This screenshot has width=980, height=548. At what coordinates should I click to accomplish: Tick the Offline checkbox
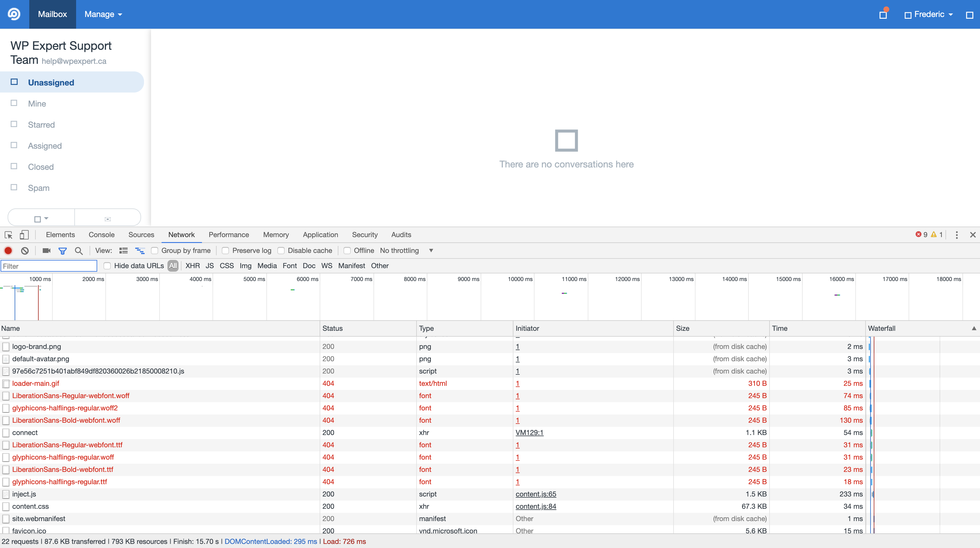pos(347,250)
